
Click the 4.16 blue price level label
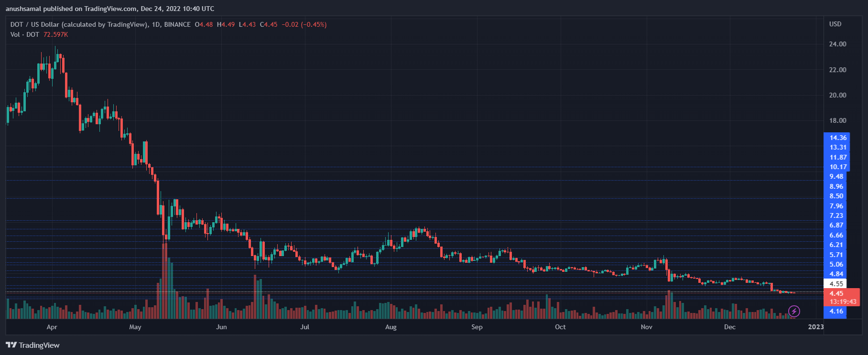pyautogui.click(x=836, y=311)
